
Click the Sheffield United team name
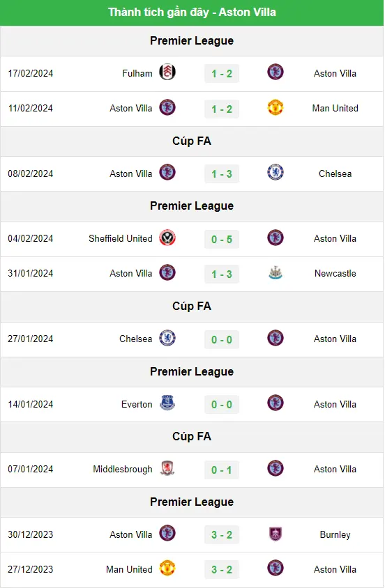pyautogui.click(x=121, y=238)
